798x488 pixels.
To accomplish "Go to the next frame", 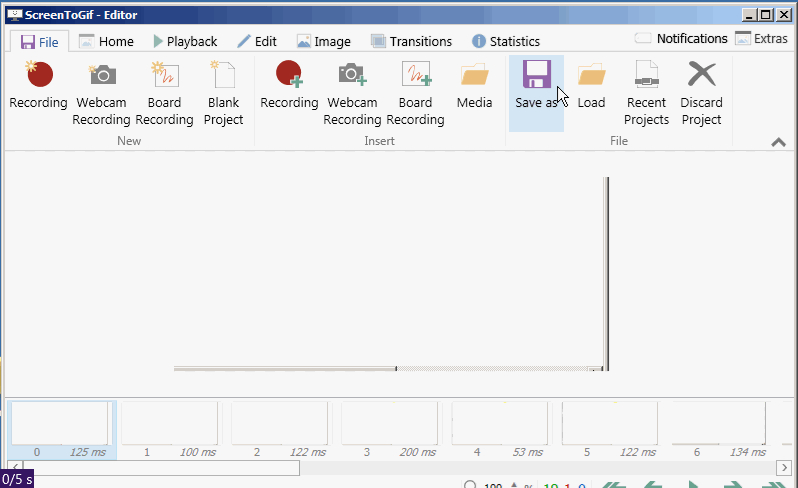I will click(732, 485).
